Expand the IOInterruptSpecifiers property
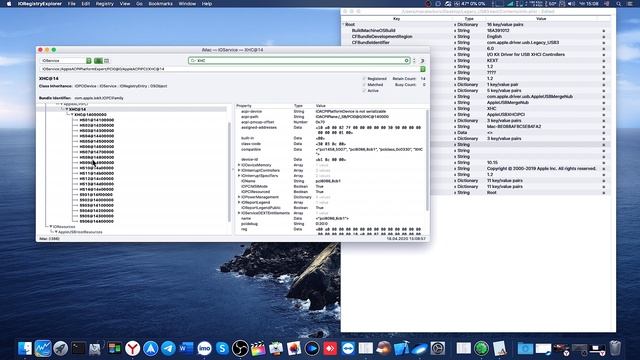 (x=239, y=176)
